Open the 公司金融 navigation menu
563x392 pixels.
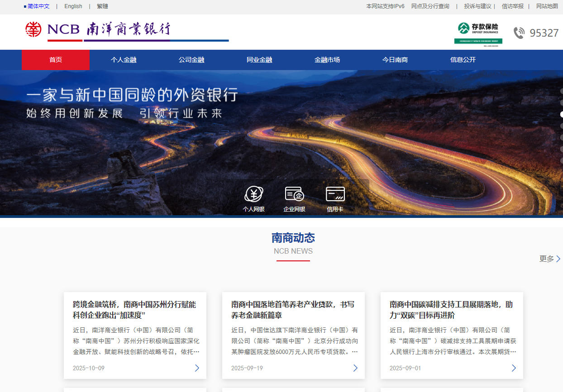click(191, 60)
